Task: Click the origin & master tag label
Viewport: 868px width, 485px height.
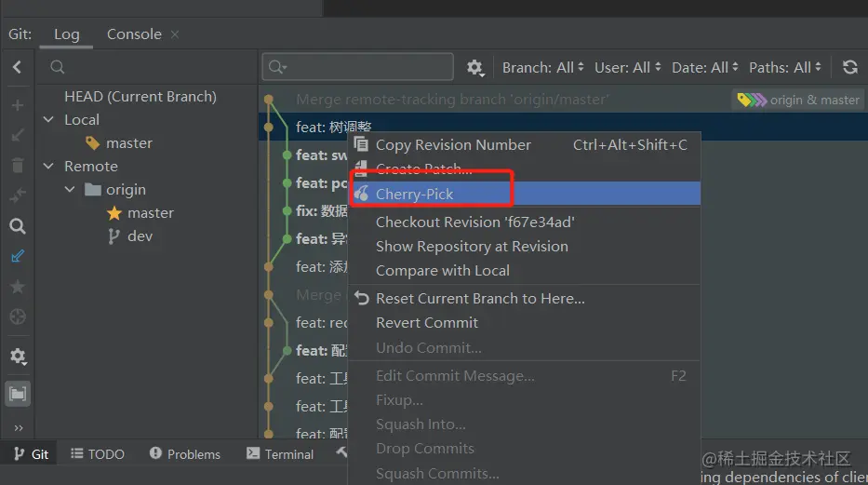Action: point(798,100)
